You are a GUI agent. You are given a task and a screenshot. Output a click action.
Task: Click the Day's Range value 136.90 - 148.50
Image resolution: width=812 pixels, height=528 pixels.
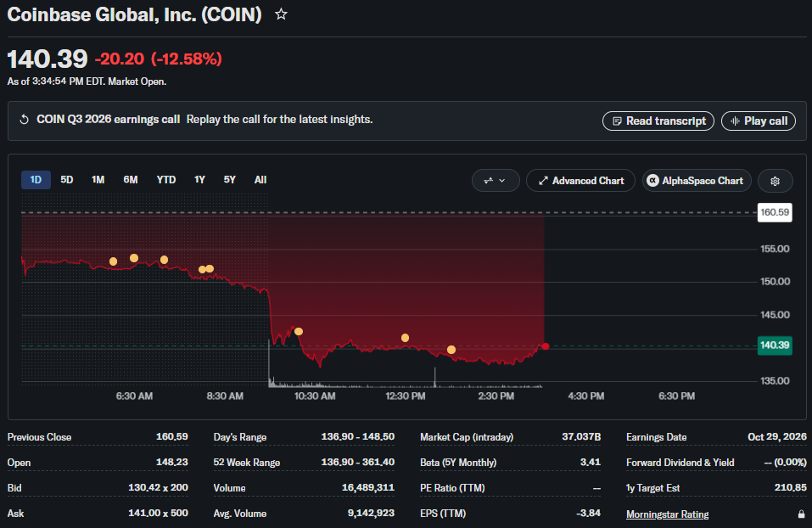coord(358,437)
